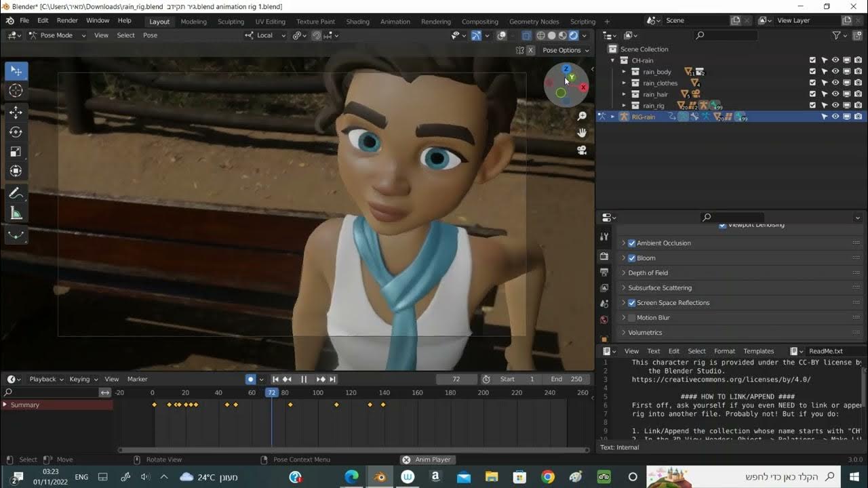Pause the animation playback
868x488 pixels.
coord(304,379)
